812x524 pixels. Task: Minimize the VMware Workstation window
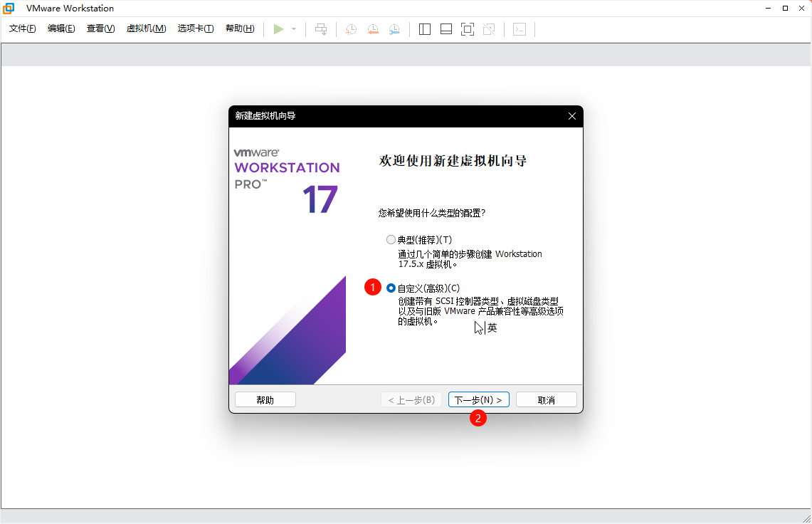click(x=769, y=9)
